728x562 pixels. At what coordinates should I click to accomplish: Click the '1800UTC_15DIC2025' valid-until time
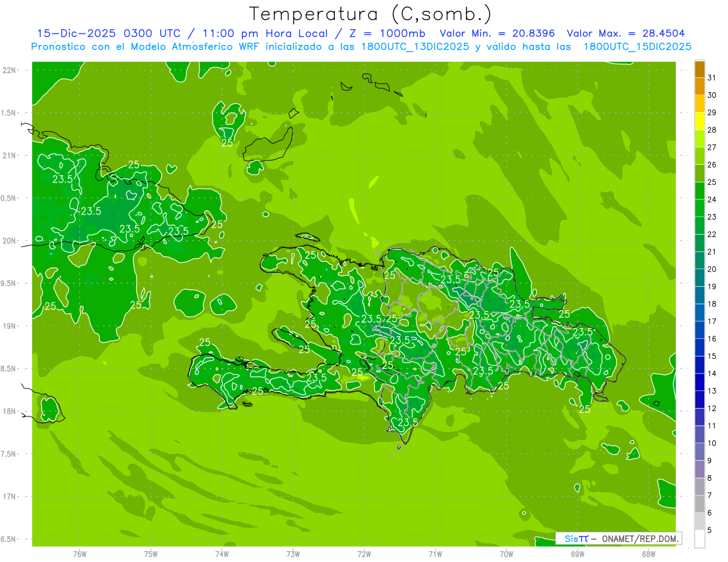[637, 47]
